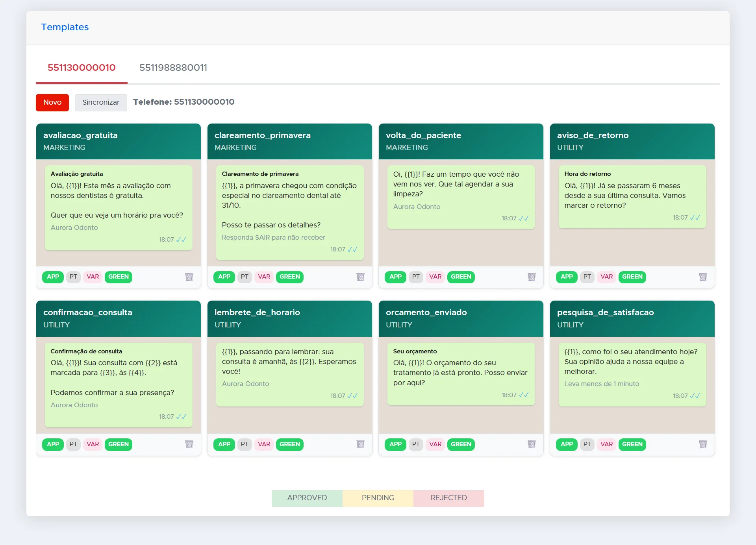Open the avaliacao_gratuita template title
Screen dimensions: 756x545
click(x=80, y=135)
